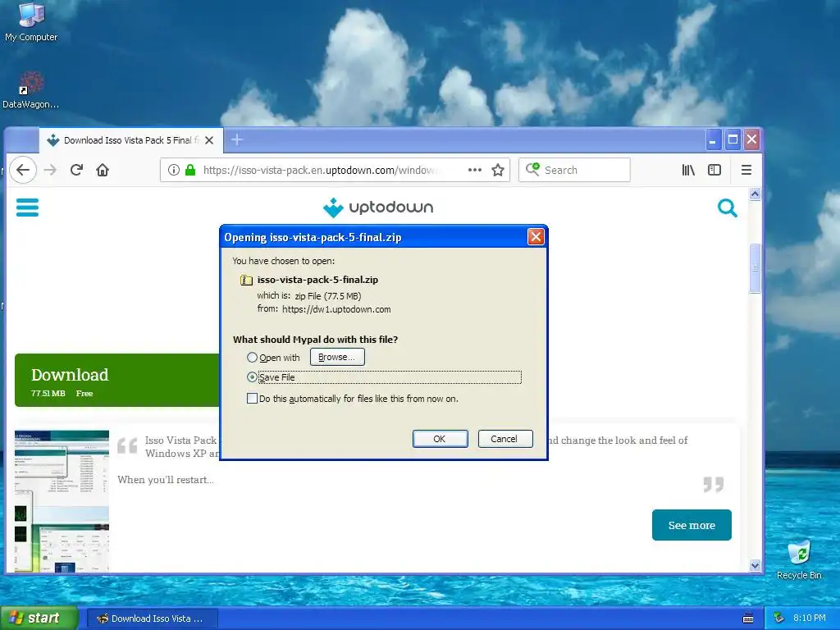Click the 8:10 PM taskbar clock
Image resolution: width=840 pixels, height=630 pixels.
[x=809, y=619]
